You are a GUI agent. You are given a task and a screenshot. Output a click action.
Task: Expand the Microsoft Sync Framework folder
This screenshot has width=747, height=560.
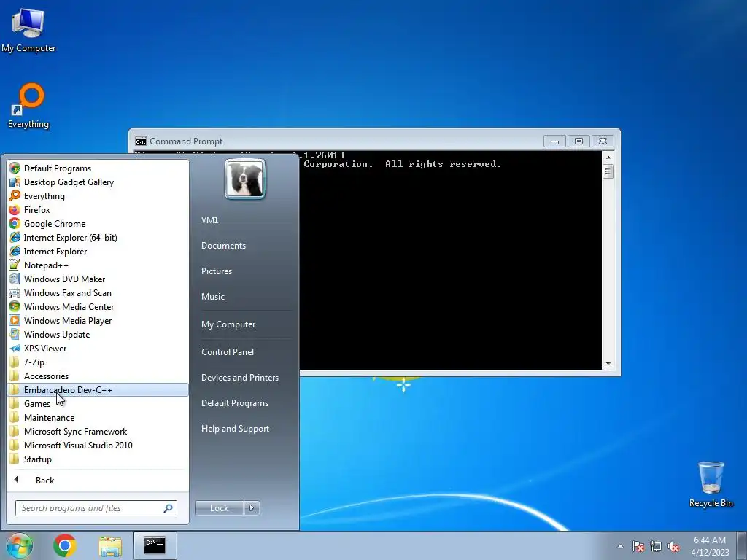click(98, 431)
